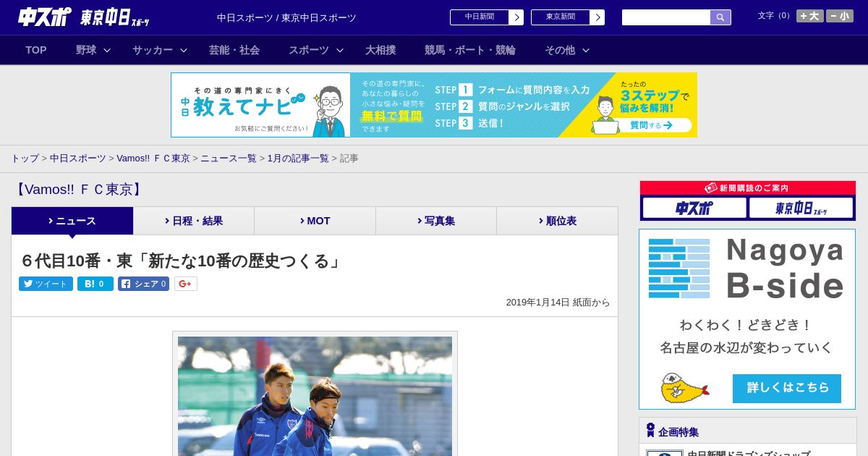Select the MOT tab

point(315,221)
